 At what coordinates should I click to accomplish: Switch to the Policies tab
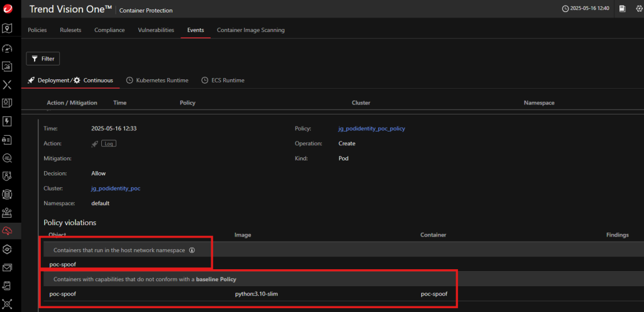pos(37,30)
